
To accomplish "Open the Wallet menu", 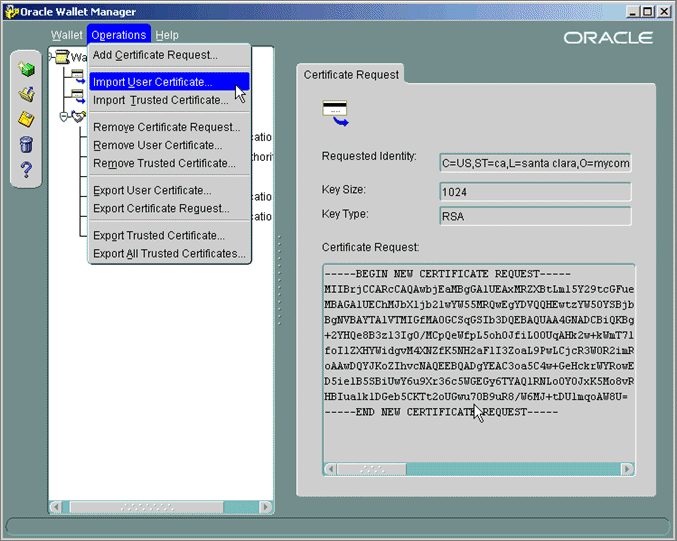I will coord(66,35).
